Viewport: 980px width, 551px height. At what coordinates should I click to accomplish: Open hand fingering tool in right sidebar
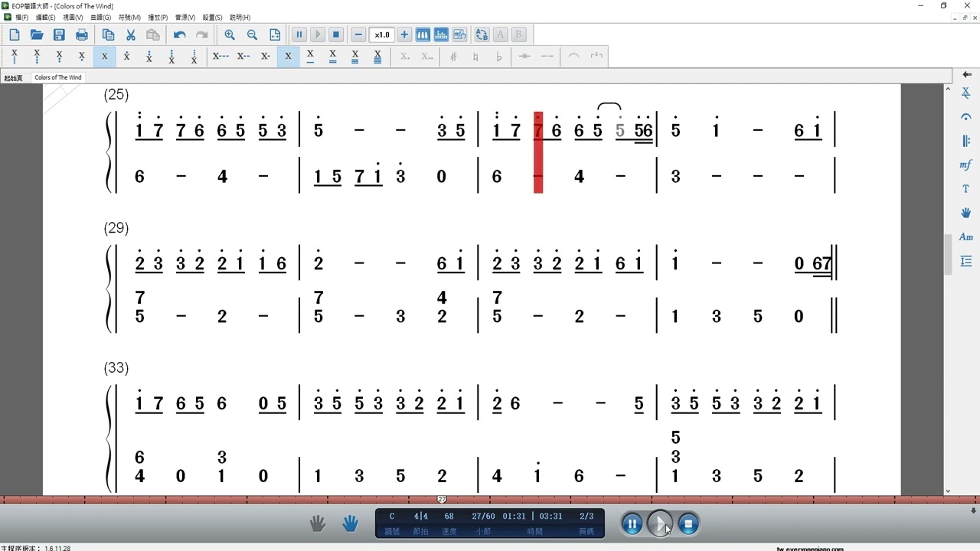coord(966,213)
